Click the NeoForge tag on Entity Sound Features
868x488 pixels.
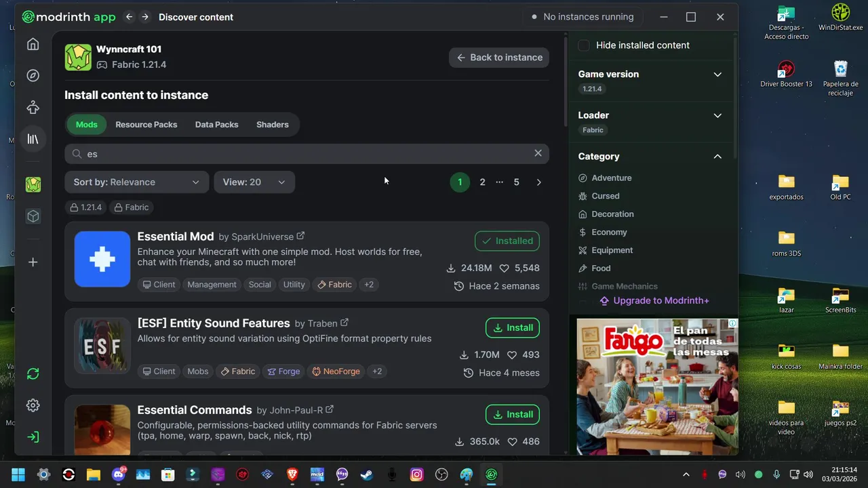[336, 371]
